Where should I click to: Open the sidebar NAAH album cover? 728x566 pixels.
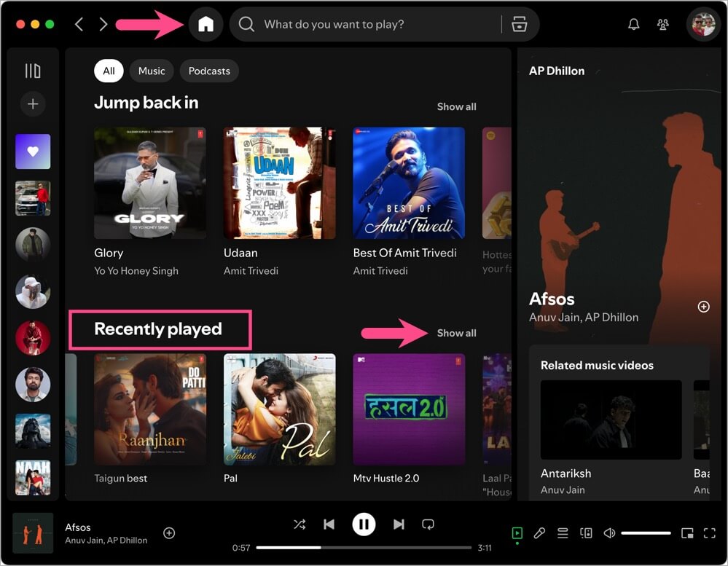[33, 478]
